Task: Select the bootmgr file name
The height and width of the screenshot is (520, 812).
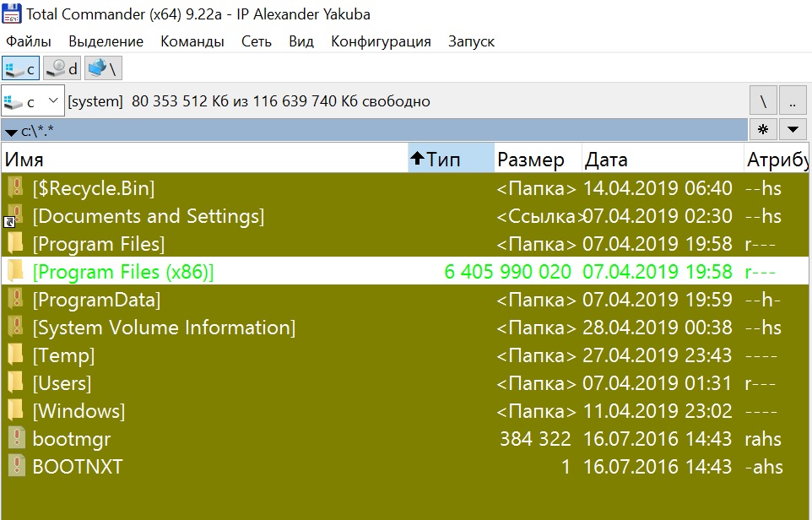Action: pos(72,440)
